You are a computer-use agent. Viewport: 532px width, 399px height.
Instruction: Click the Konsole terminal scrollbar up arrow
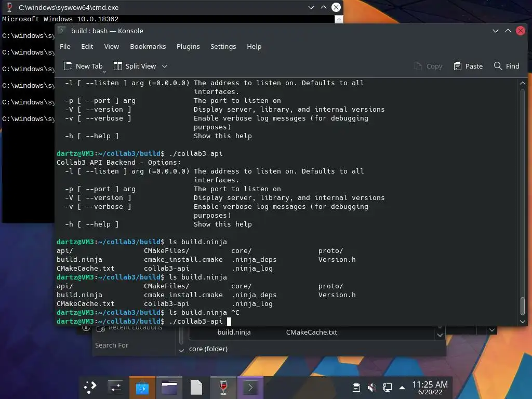click(x=523, y=83)
